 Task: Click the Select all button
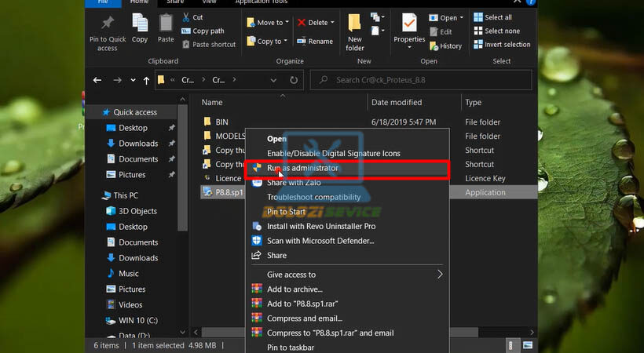496,17
